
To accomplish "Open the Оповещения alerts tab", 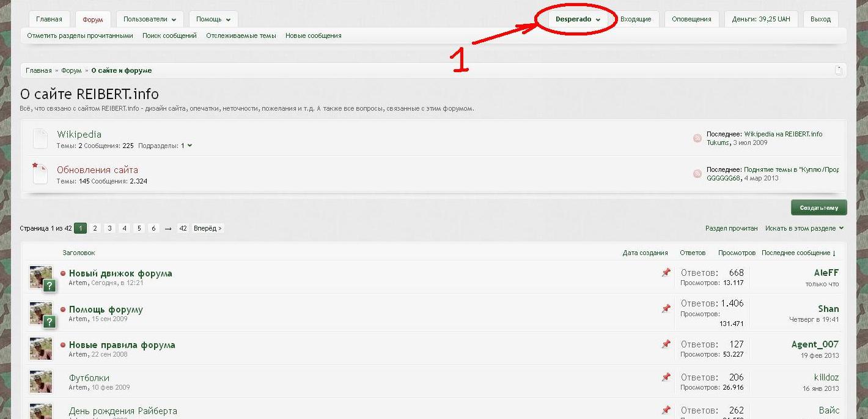I will point(691,20).
